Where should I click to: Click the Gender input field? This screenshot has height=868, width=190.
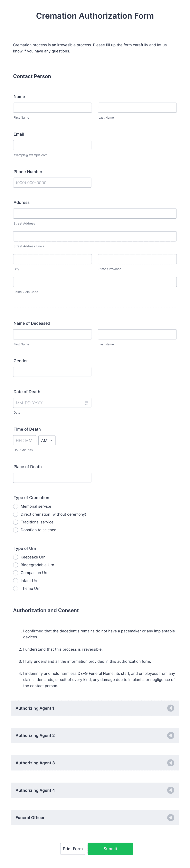[52, 372]
